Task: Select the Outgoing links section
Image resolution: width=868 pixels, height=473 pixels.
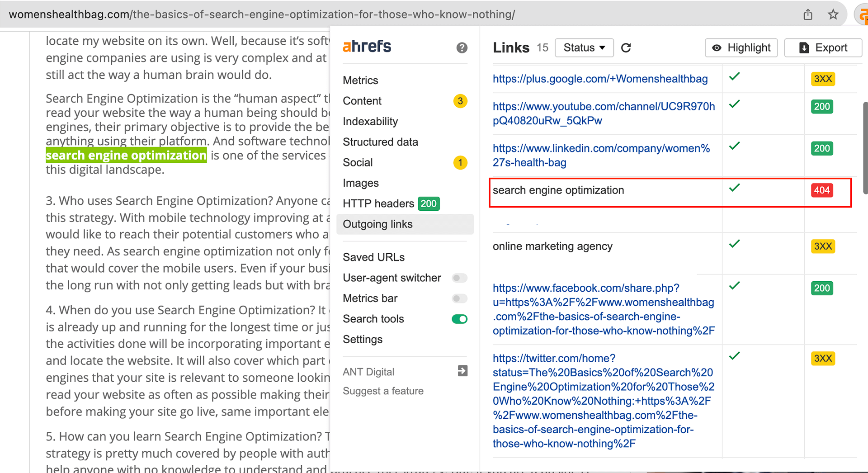Action: click(405, 224)
